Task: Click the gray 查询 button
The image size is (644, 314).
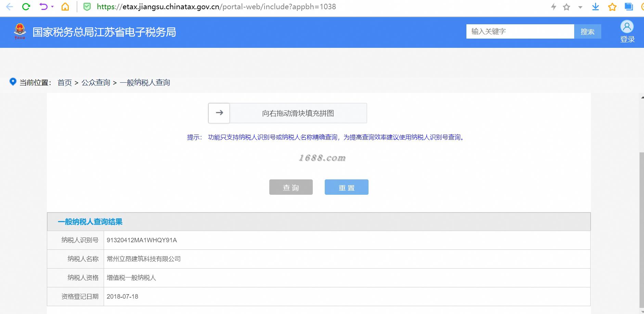Action: point(291,187)
